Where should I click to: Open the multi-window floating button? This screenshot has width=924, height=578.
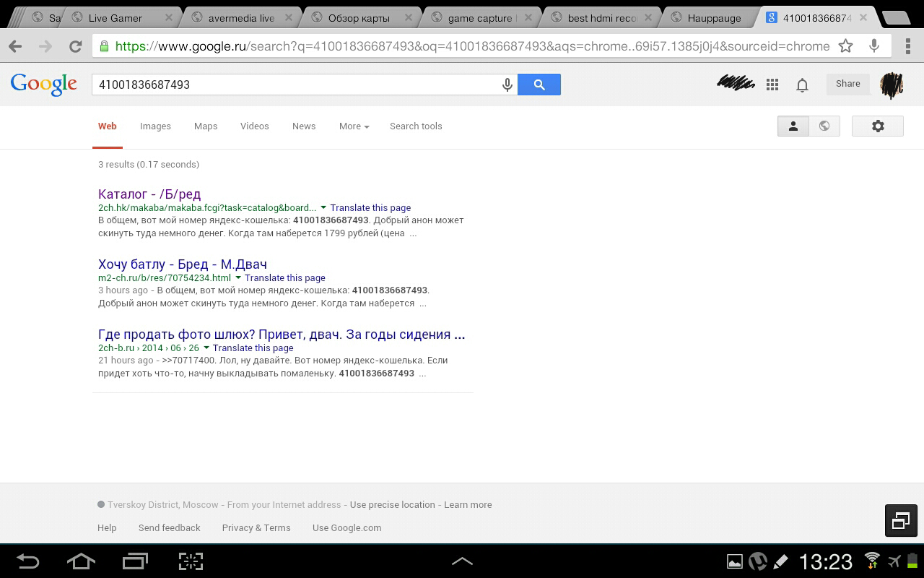901,520
